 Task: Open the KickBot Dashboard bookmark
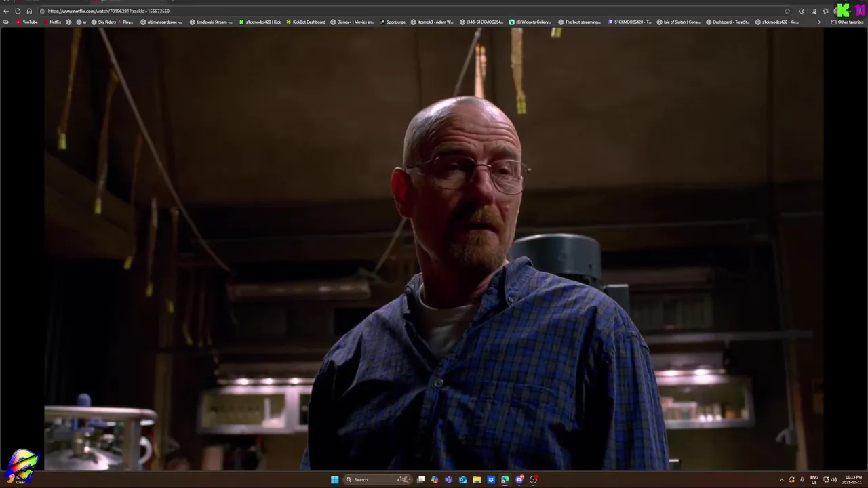[x=306, y=22]
